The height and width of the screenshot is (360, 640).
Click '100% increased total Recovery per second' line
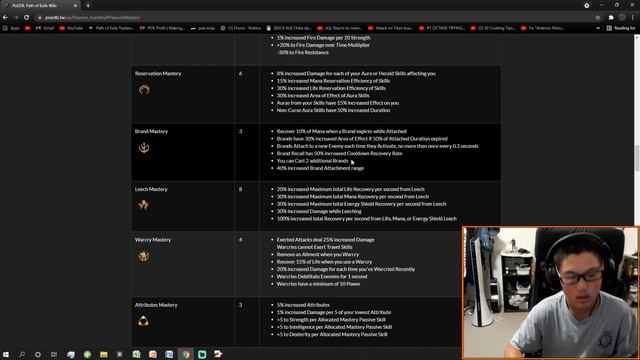pyautogui.click(x=367, y=219)
